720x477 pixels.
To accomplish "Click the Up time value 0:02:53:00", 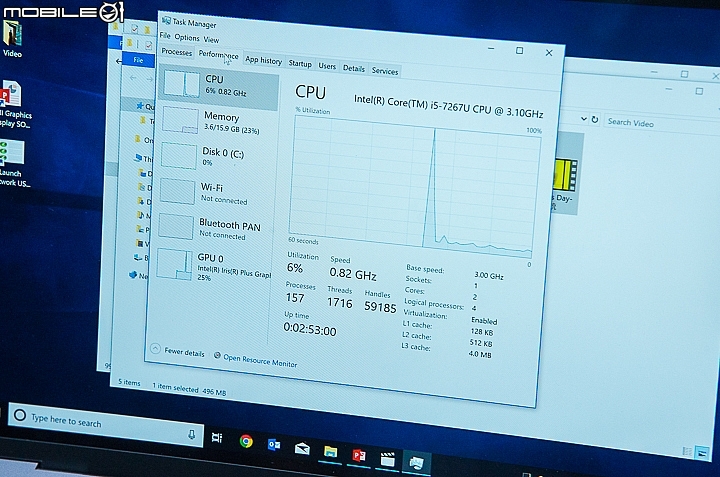I will 309,330.
